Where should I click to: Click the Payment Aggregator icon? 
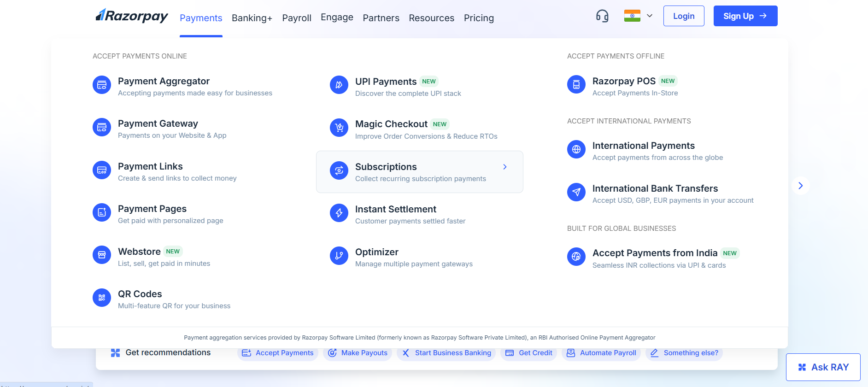[102, 85]
